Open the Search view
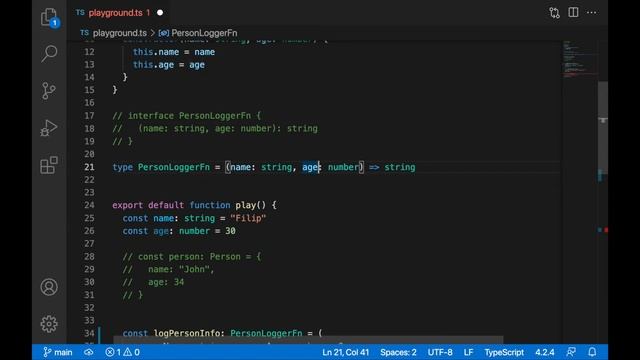This screenshot has height=360, width=640. [49, 53]
